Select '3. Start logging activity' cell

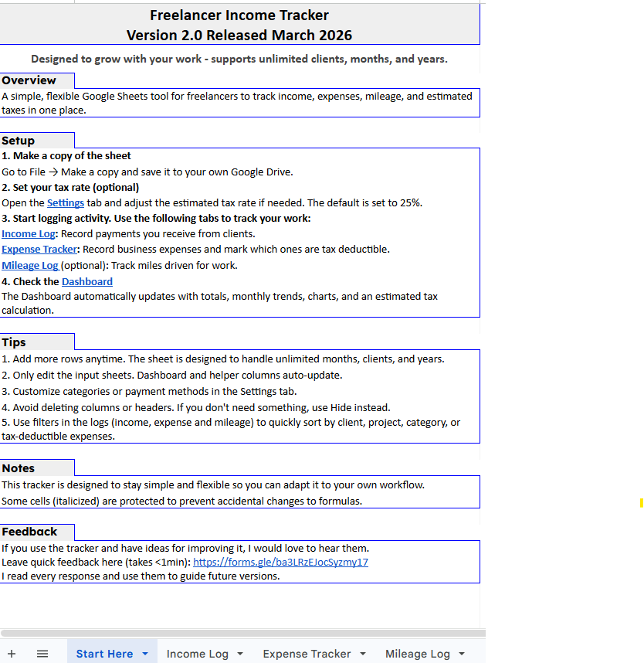point(239,219)
